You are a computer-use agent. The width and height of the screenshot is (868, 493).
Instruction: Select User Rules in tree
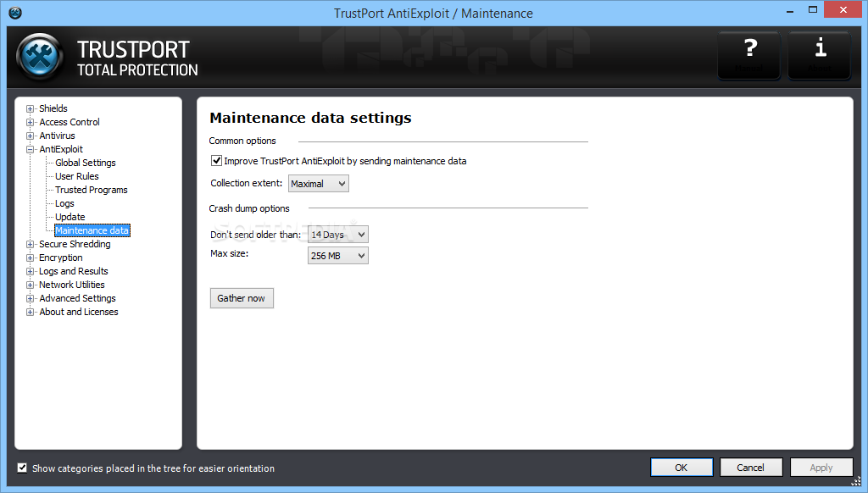pyautogui.click(x=77, y=176)
